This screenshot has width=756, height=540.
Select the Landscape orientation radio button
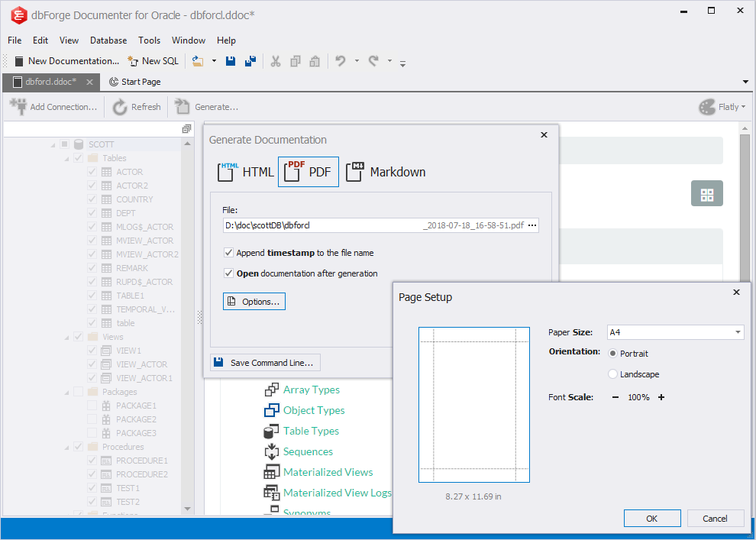tap(612, 374)
